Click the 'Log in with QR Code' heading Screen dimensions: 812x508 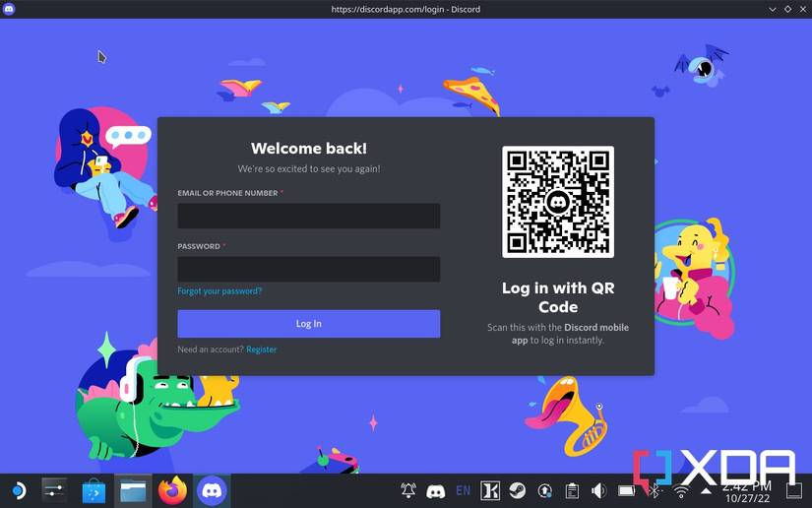click(558, 297)
